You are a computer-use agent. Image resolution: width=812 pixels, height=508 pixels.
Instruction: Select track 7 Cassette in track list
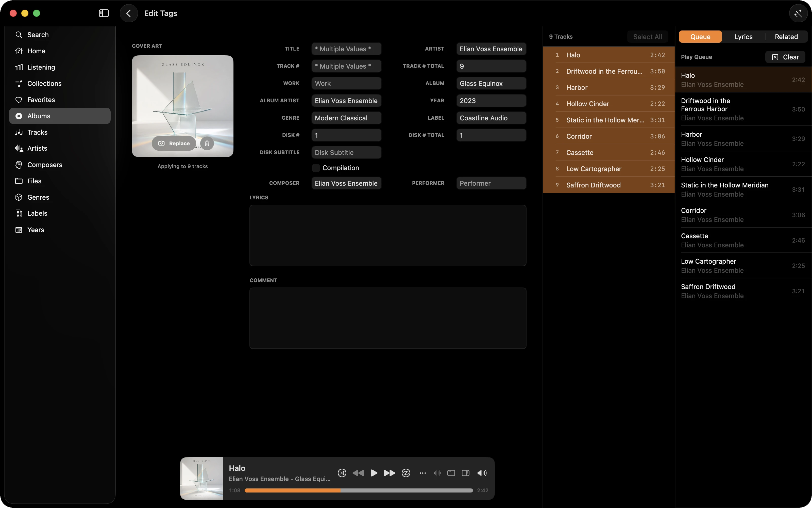tap(609, 153)
